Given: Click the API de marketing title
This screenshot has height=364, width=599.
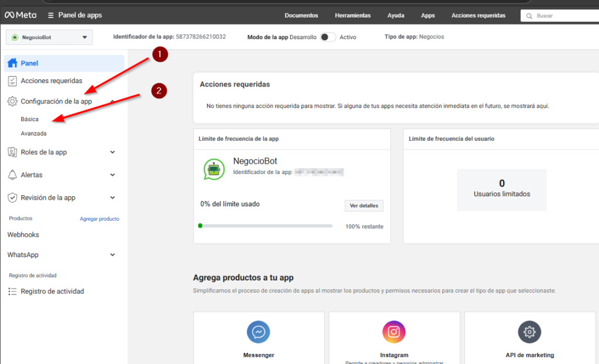Looking at the screenshot, I should tap(530, 355).
